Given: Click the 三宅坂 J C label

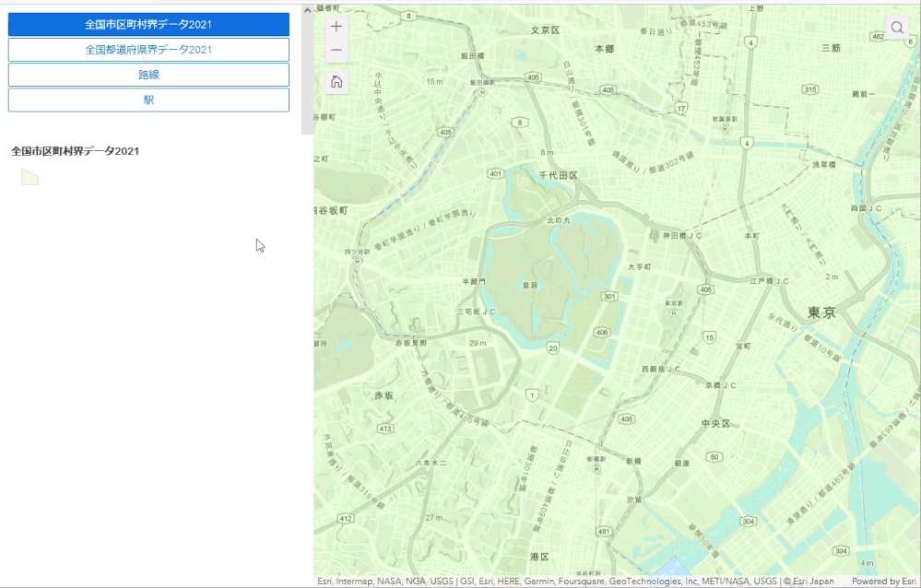Looking at the screenshot, I should [477, 312].
